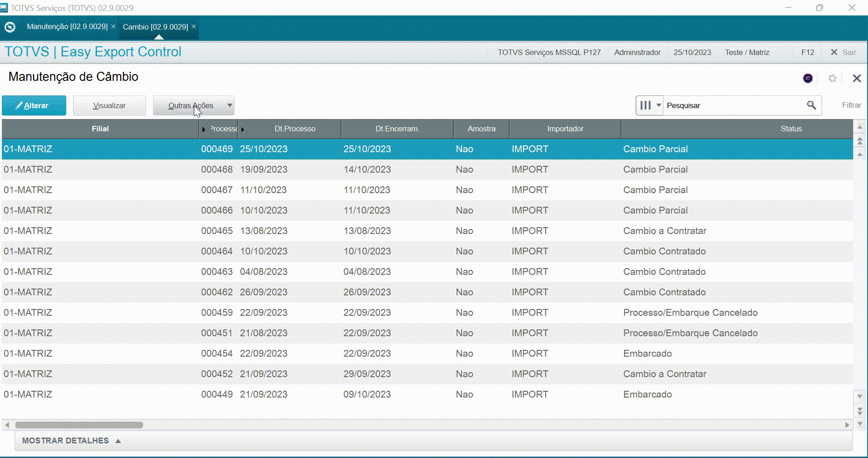This screenshot has height=458, width=868.
Task: Expand the Outras Ações dropdown arrow
Action: click(x=230, y=105)
